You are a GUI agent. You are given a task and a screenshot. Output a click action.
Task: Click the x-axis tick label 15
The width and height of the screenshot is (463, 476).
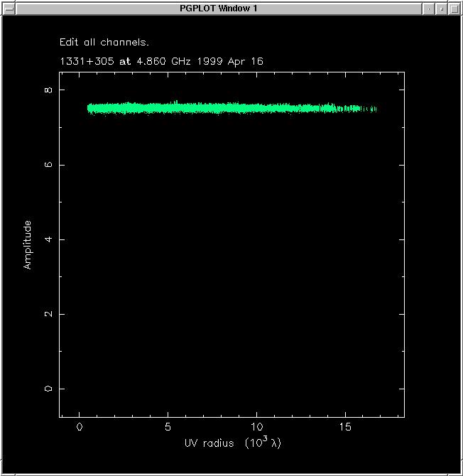[346, 427]
